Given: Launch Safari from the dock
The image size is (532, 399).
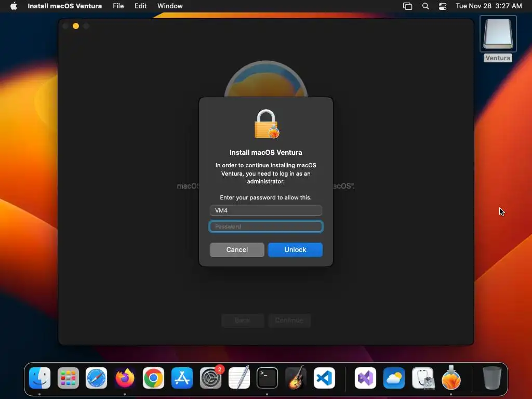Looking at the screenshot, I should coord(96,378).
